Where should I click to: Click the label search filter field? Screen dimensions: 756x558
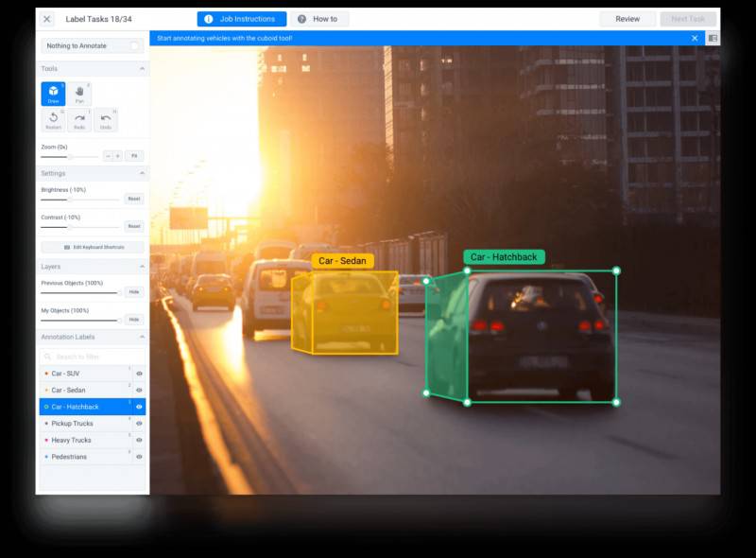point(93,357)
